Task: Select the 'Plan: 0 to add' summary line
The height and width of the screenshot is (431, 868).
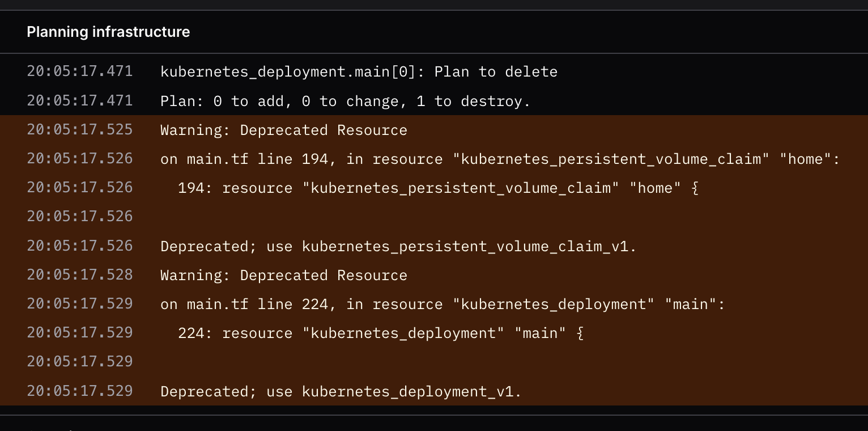Action: pyautogui.click(x=345, y=102)
